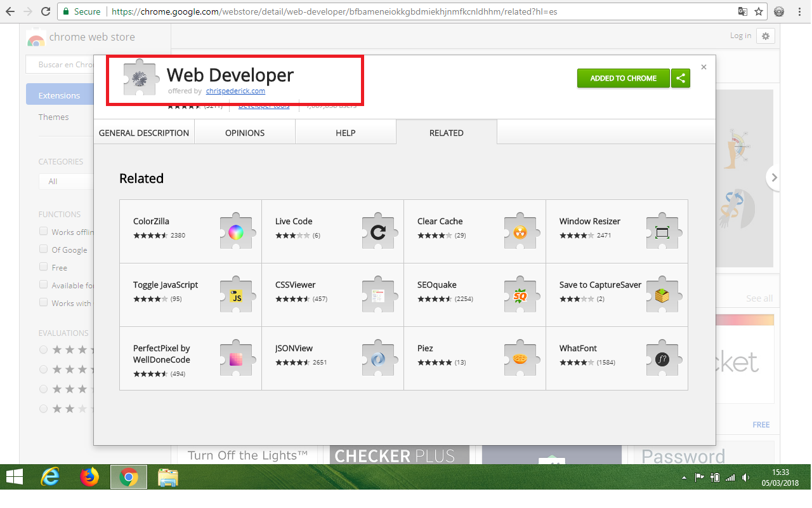Click the WhatFont extension icon
Image resolution: width=812 pixels, height=508 pixels.
pos(662,359)
